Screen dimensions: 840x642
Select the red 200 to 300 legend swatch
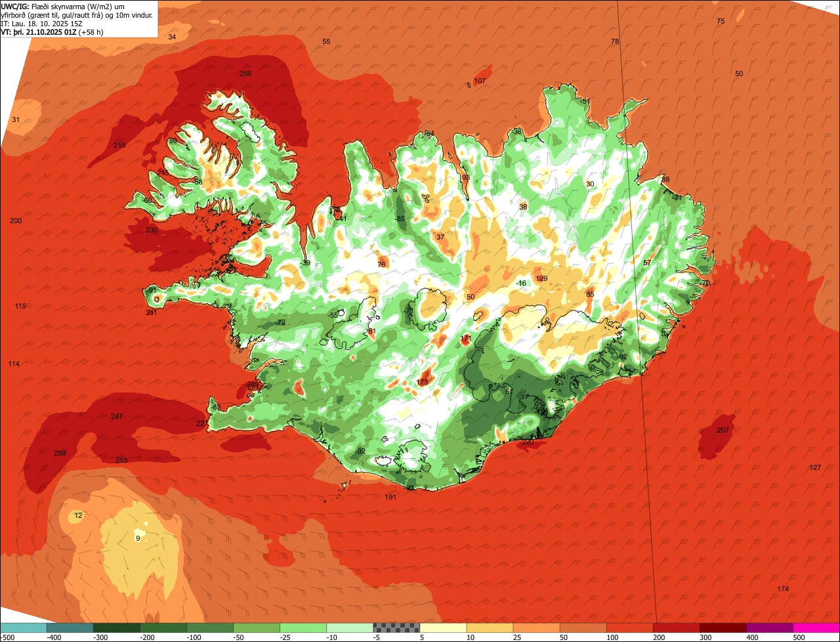(x=677, y=628)
